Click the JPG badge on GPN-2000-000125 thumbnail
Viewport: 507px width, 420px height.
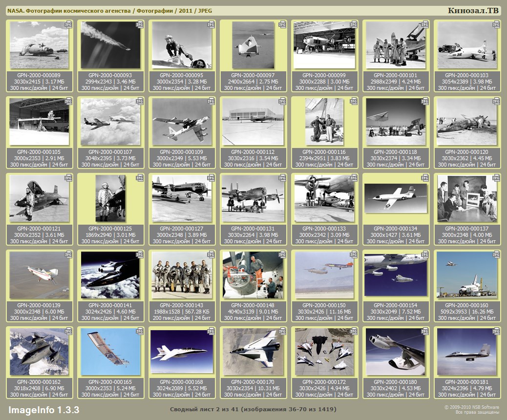(x=140, y=178)
